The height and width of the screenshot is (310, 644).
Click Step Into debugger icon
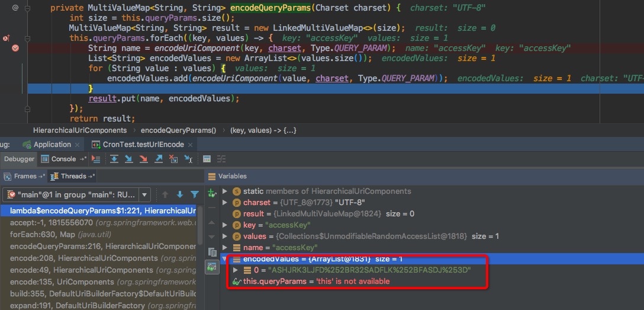pos(129,159)
